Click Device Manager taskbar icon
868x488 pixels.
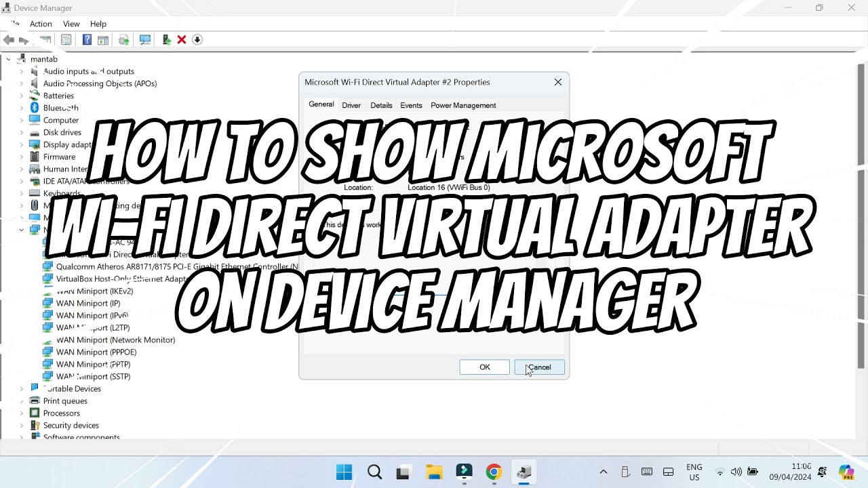524,472
